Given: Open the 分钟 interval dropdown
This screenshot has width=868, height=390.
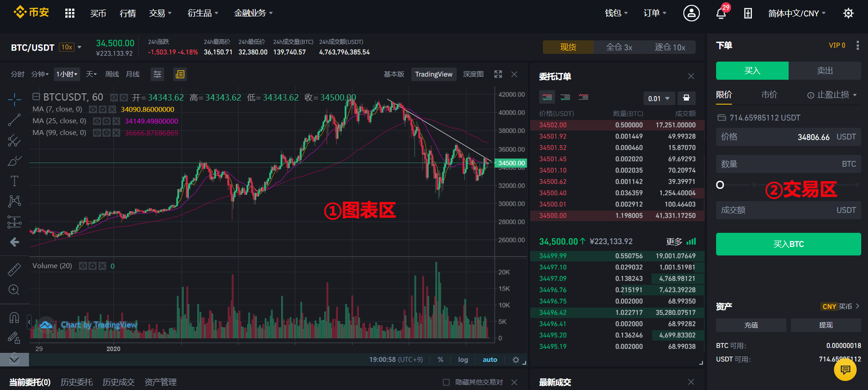Looking at the screenshot, I should (40, 74).
